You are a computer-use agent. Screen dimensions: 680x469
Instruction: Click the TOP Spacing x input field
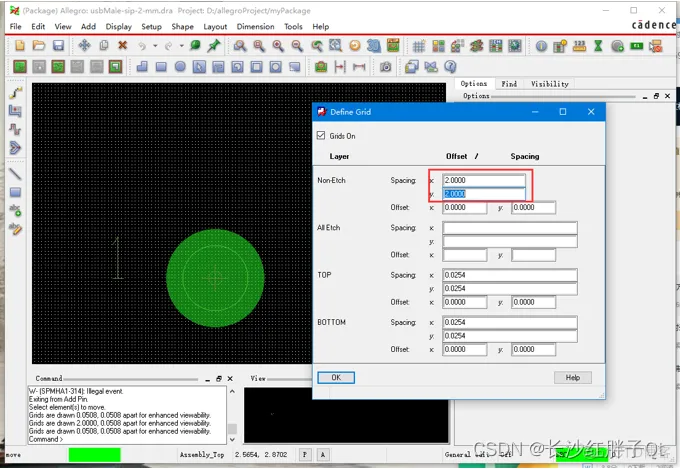510,275
